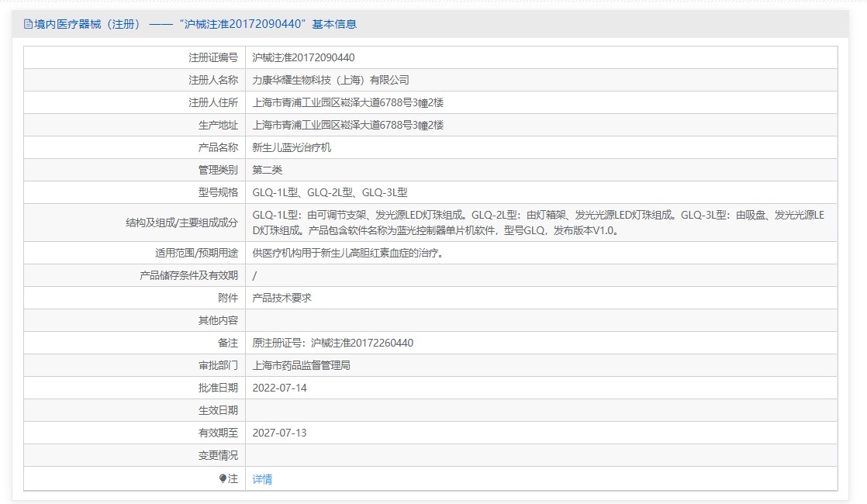
Task: Select approval department 上海市药品监督管理局
Action: (x=302, y=365)
